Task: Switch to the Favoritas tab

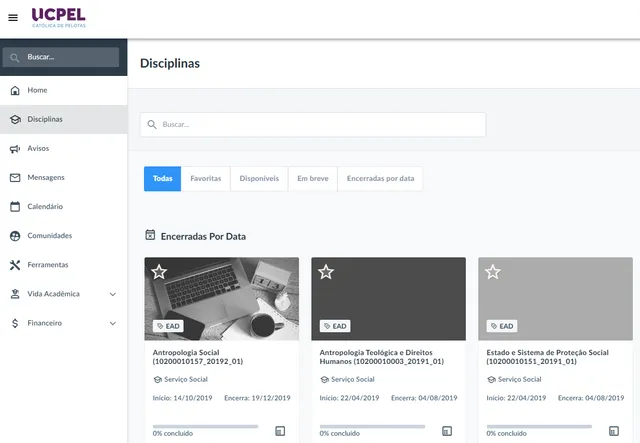Action: 206,178
